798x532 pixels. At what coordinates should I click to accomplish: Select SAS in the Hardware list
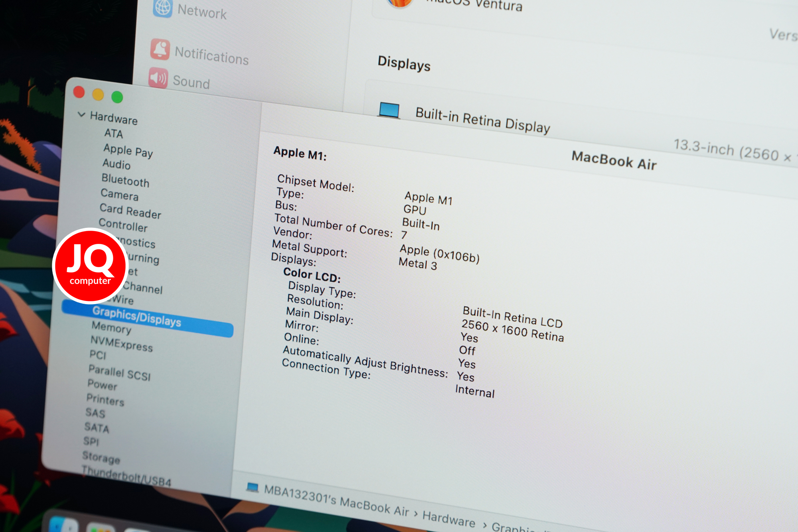coord(95,413)
